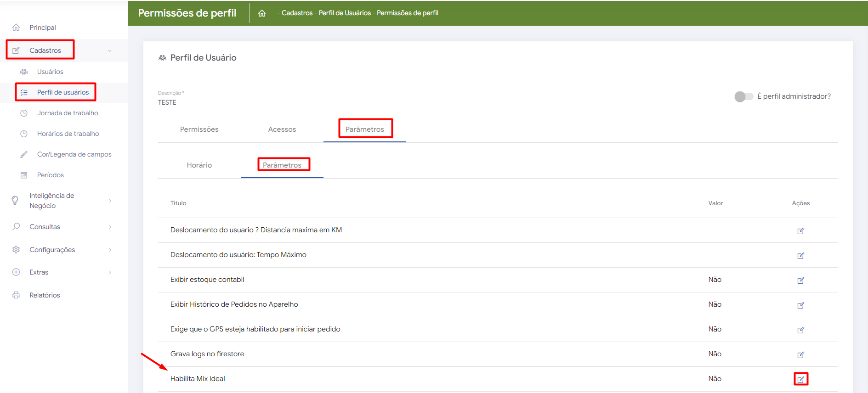Collapse the Cadastros menu chevron
This screenshot has width=868, height=393.
[110, 51]
